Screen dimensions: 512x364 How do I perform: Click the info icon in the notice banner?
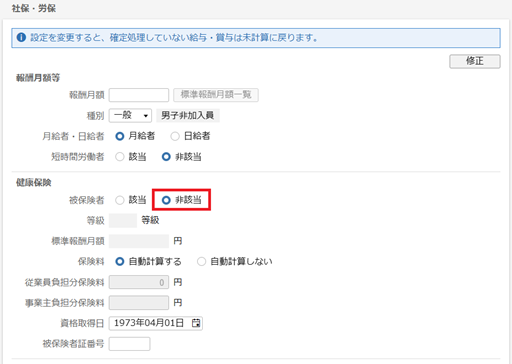[21, 37]
